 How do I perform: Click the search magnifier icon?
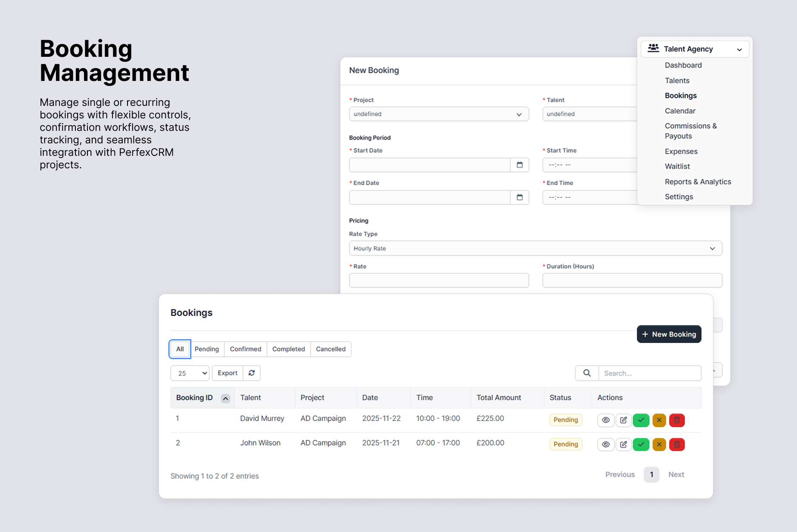[587, 373]
